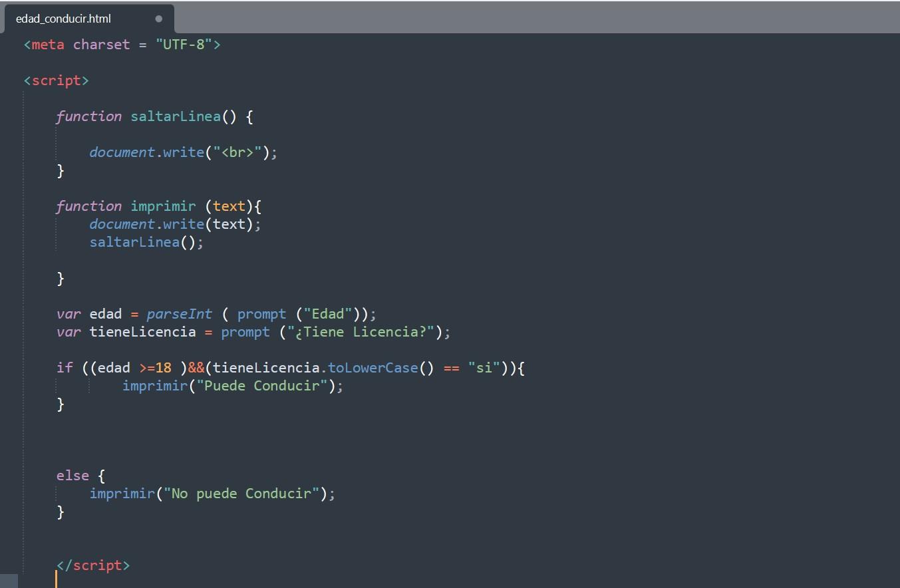Click the parseInt keyword
This screenshot has height=588, width=900.
point(180,314)
